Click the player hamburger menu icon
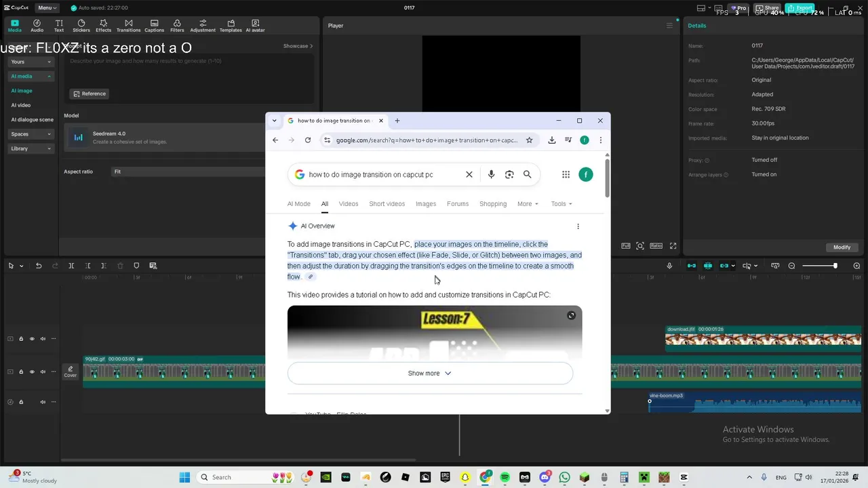 point(669,26)
